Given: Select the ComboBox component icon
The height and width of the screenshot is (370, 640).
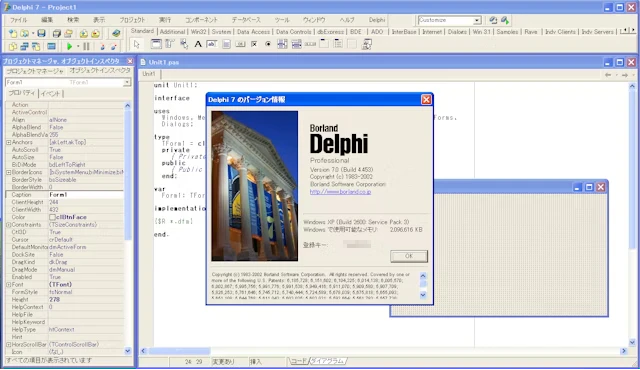Looking at the screenshot, I should coord(296,44).
